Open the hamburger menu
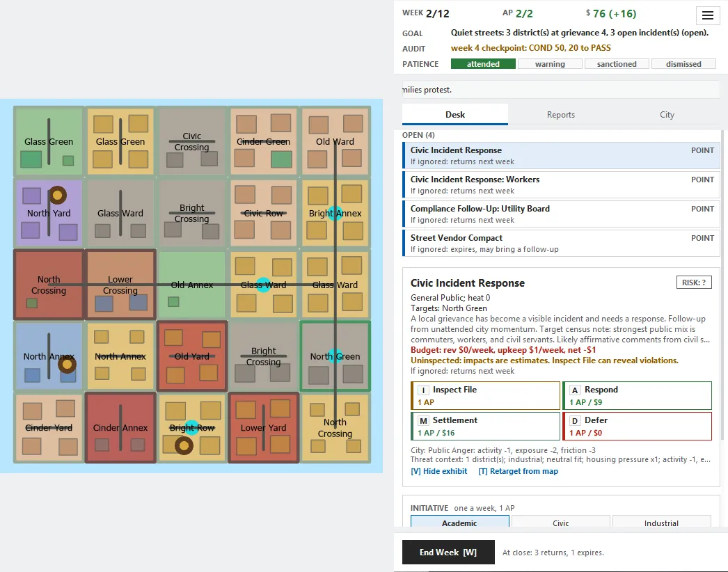Viewport: 728px width, 572px height. click(708, 15)
